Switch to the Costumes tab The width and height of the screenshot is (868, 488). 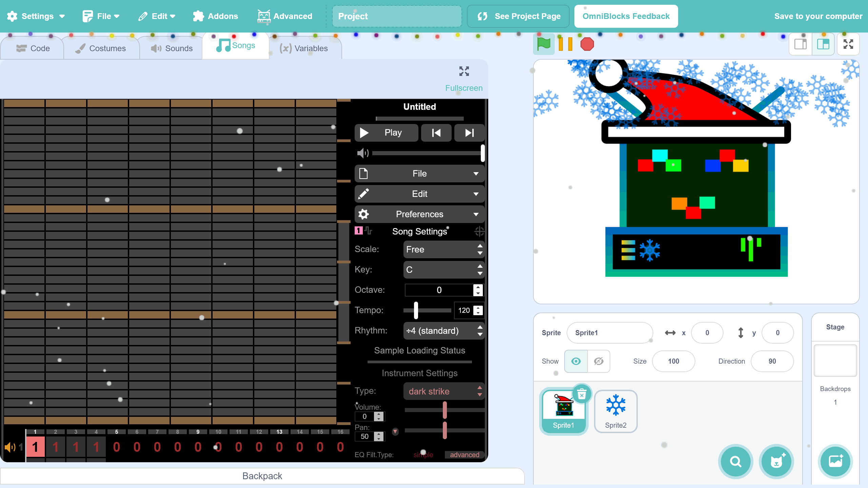click(101, 48)
